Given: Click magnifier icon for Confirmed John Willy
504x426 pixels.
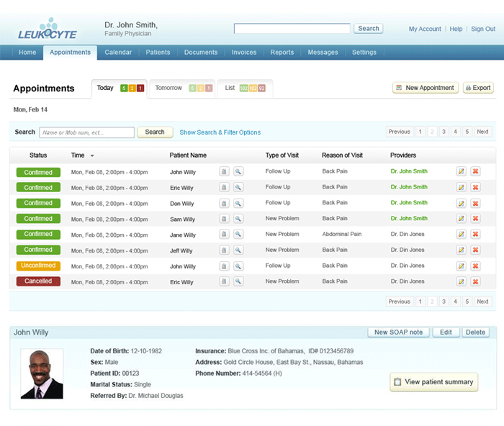Looking at the screenshot, I should click(238, 171).
